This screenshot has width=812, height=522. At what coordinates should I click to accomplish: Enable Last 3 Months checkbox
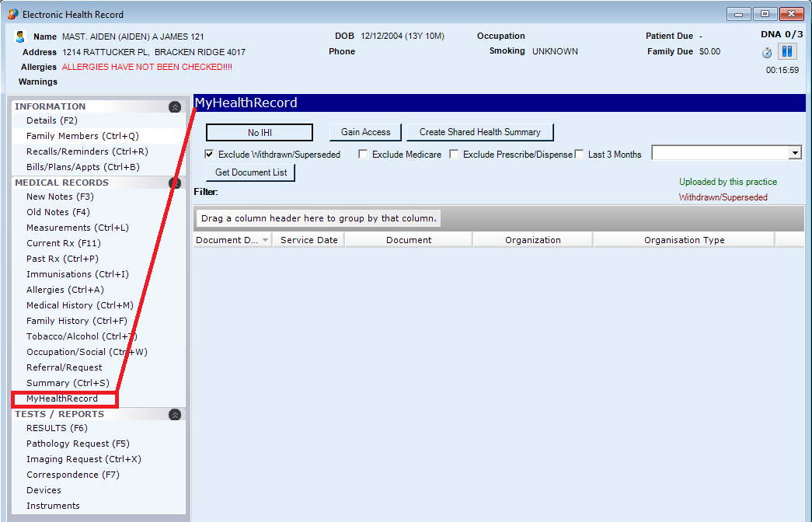click(x=580, y=154)
